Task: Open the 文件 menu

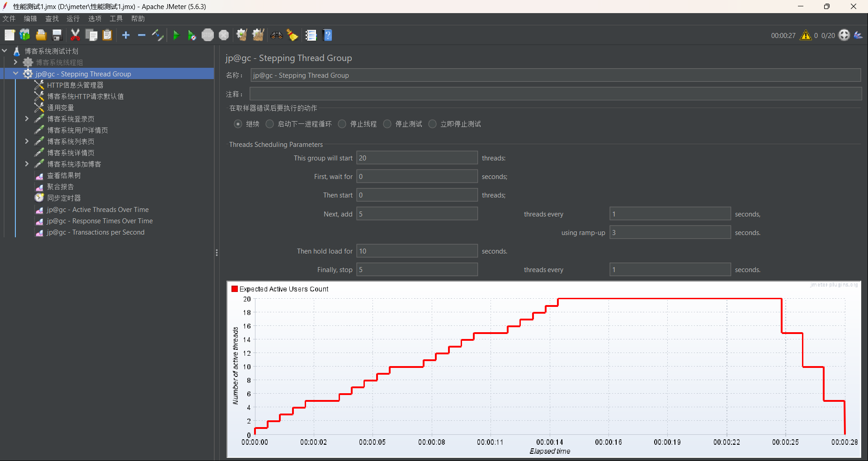Action: [9, 19]
